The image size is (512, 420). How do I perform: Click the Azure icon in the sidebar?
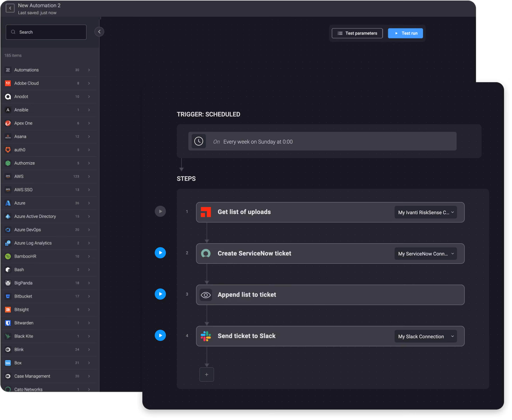(x=8, y=203)
